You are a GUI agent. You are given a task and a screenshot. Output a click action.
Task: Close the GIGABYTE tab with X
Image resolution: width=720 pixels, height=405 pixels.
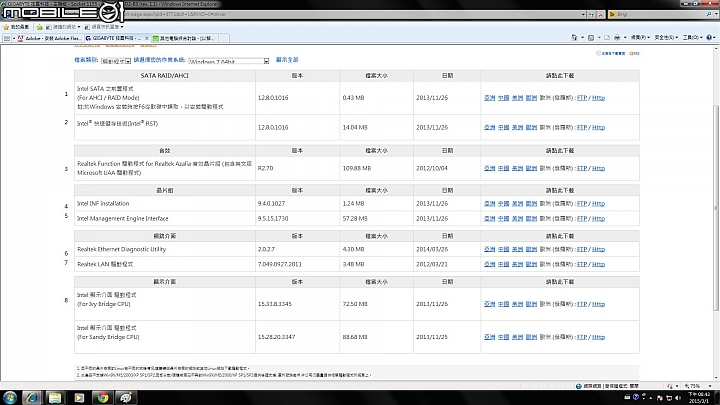pyautogui.click(x=146, y=39)
